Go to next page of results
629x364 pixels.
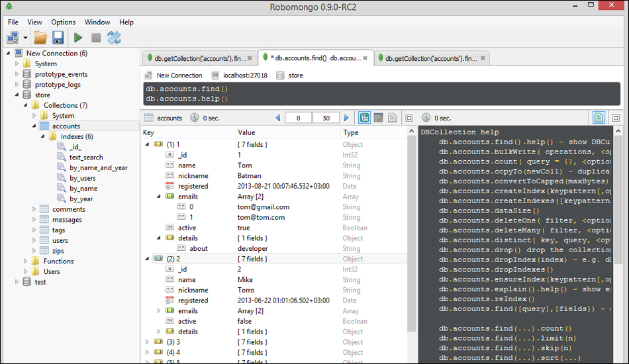click(346, 118)
